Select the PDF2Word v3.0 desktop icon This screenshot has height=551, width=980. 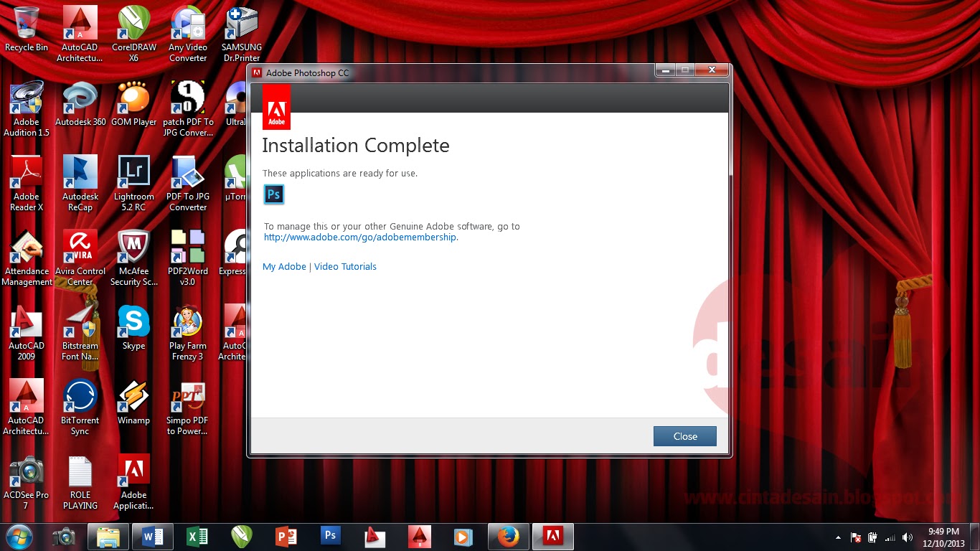coord(188,258)
